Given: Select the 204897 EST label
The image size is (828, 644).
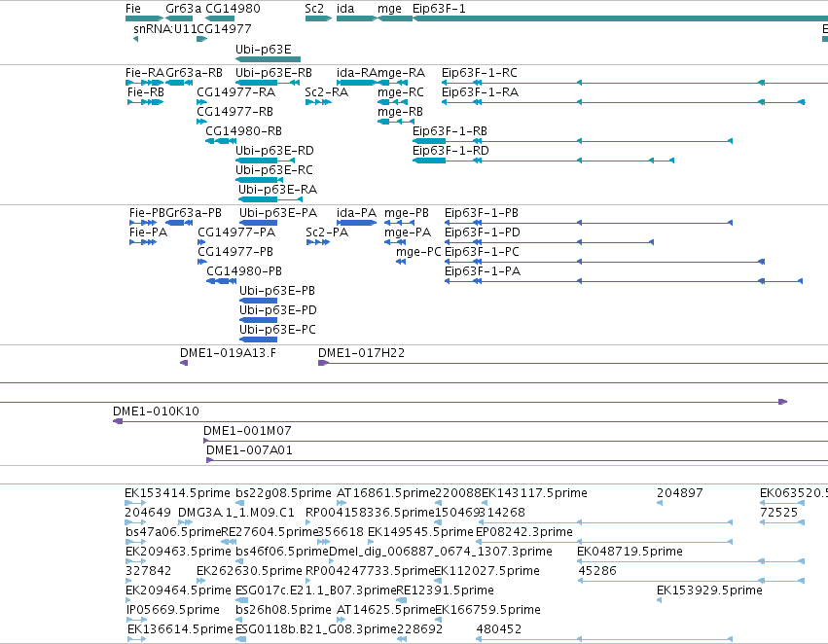Looking at the screenshot, I should tap(679, 493).
